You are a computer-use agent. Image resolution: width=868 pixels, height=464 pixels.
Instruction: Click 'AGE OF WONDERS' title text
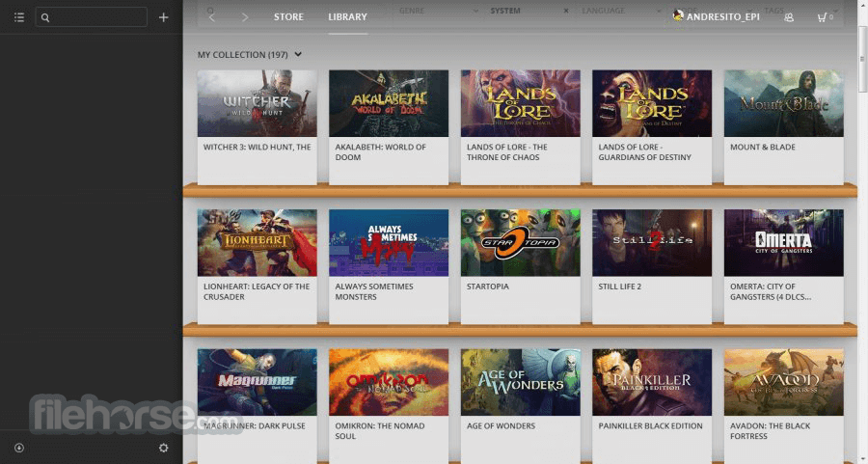coord(501,426)
